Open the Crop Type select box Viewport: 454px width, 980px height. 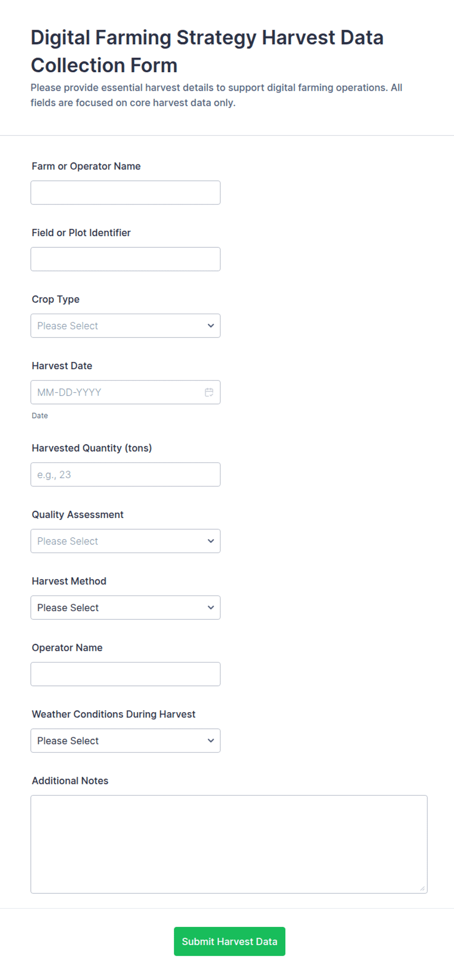coord(125,326)
